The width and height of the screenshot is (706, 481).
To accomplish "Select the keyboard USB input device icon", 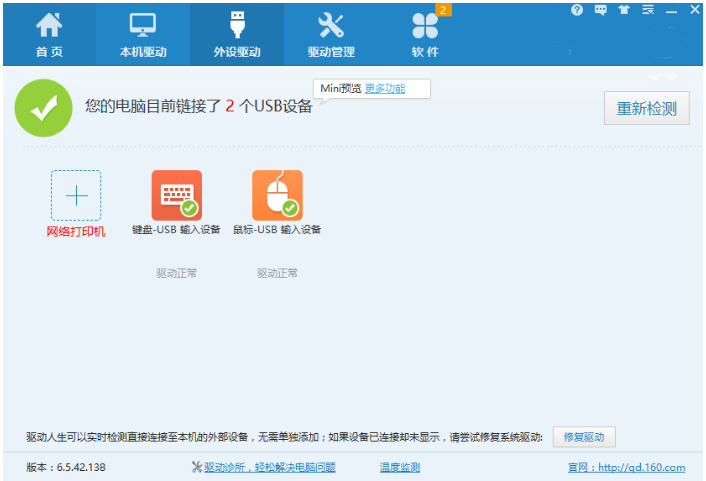I will [x=176, y=195].
